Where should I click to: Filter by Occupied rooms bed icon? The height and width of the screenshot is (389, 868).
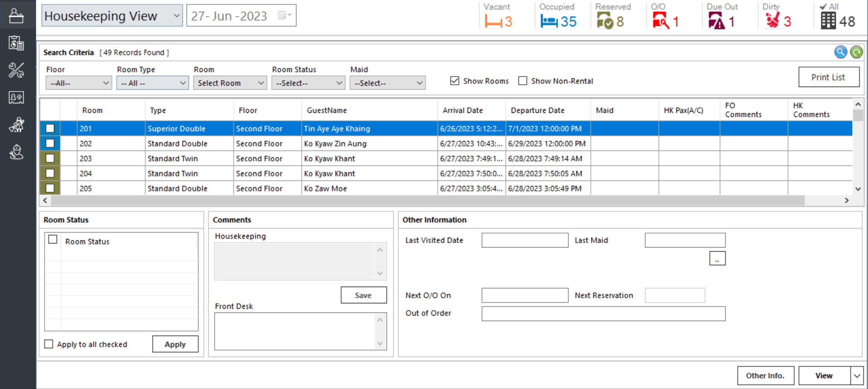549,21
